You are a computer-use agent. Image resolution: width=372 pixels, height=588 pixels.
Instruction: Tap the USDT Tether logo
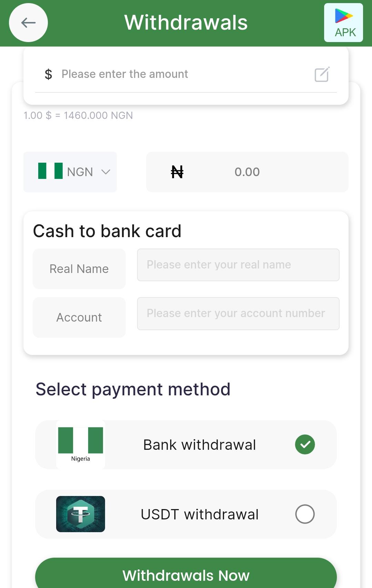coord(81,514)
